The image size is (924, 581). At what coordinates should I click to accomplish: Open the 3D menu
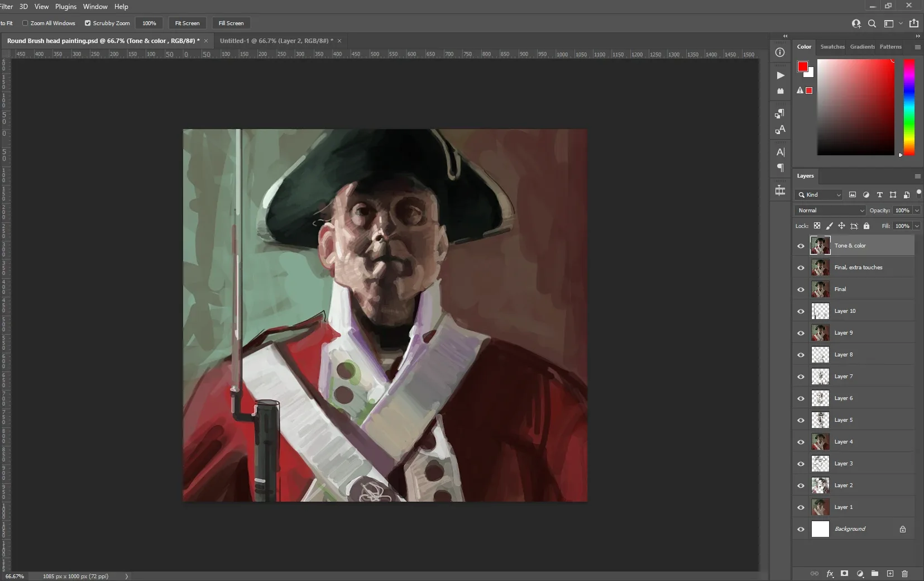[x=23, y=7]
